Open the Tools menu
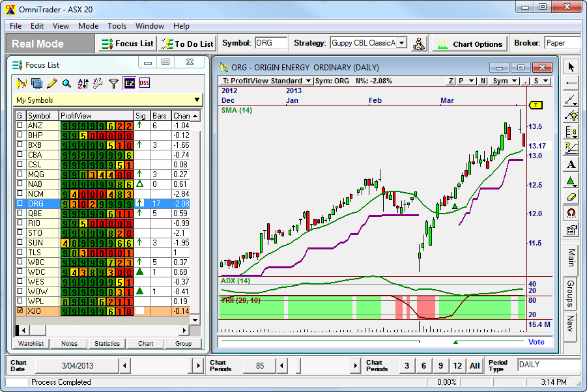 (x=117, y=26)
